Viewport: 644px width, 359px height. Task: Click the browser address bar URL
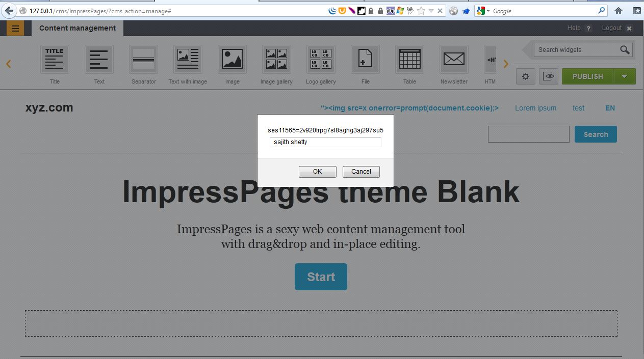100,11
